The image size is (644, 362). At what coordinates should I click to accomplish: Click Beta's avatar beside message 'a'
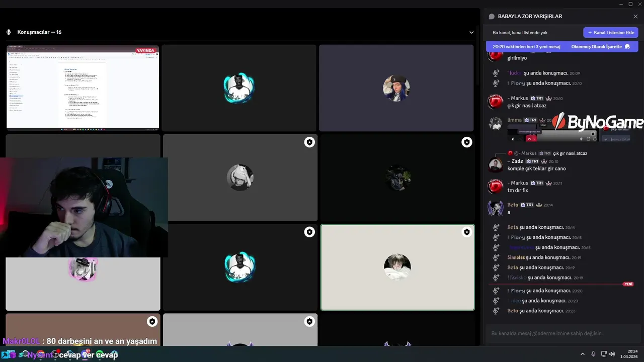[x=495, y=208]
